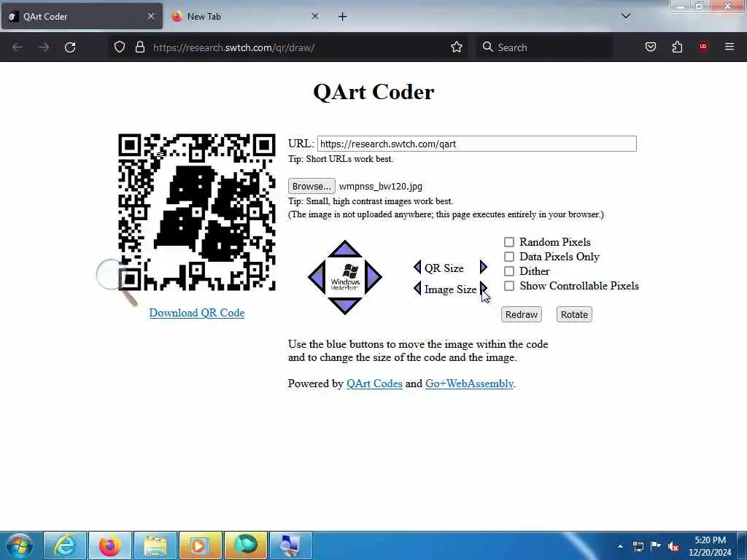Open Windows Explorer folder from taskbar
The width and height of the screenshot is (747, 560).
[x=155, y=545]
